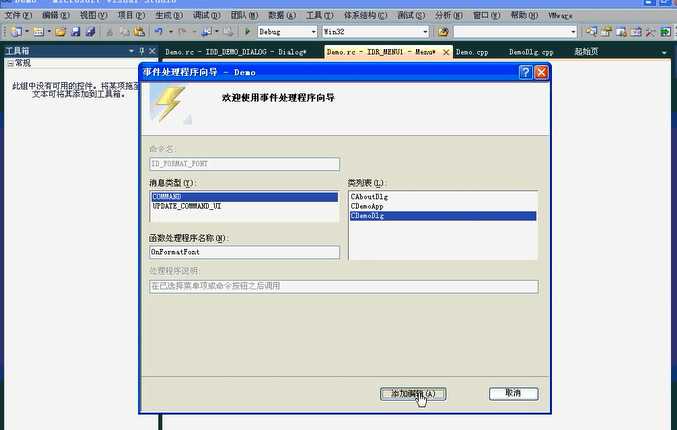Open the VMware menu
The width and height of the screenshot is (677, 430).
[x=560, y=15]
